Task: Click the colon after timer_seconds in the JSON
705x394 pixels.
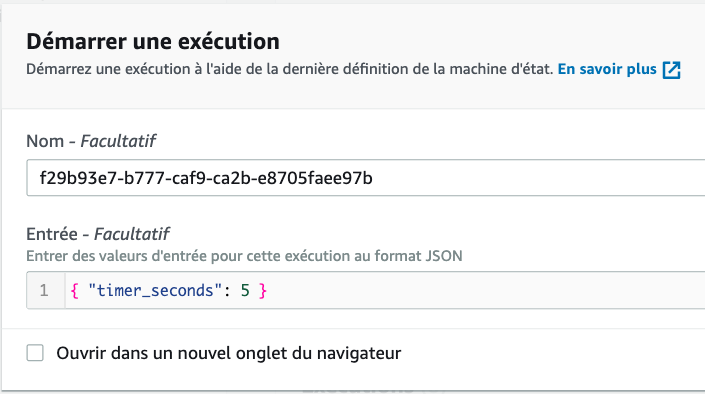Action: pos(227,291)
